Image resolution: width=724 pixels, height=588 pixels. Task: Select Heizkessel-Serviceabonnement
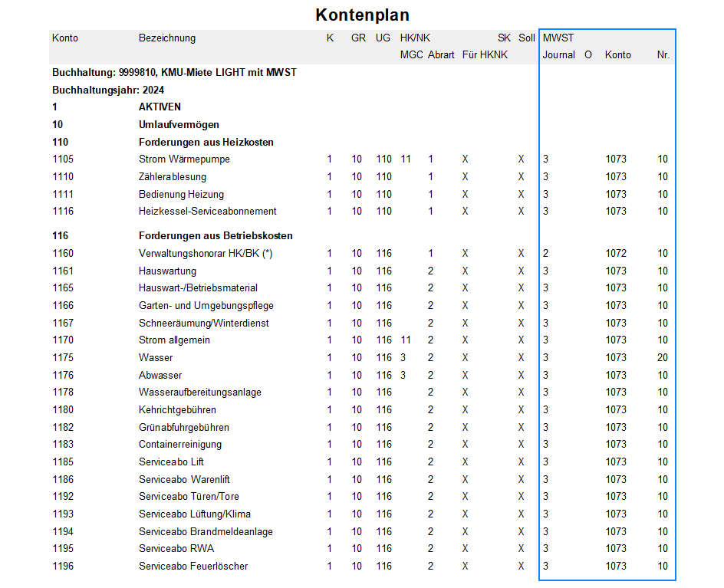click(207, 212)
